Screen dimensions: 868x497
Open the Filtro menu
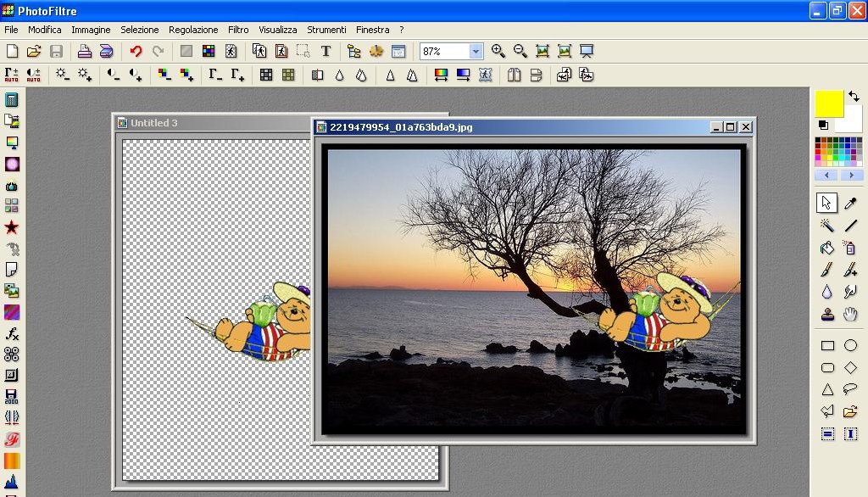[238, 30]
